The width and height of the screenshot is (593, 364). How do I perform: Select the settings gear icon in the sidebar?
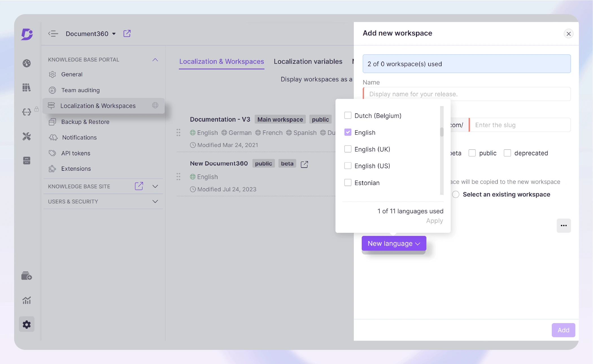(26, 324)
